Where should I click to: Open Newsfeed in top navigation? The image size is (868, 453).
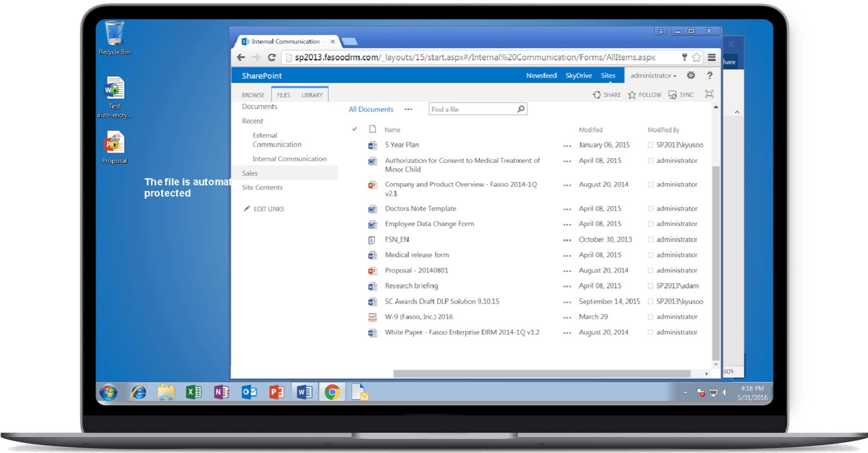coord(541,75)
